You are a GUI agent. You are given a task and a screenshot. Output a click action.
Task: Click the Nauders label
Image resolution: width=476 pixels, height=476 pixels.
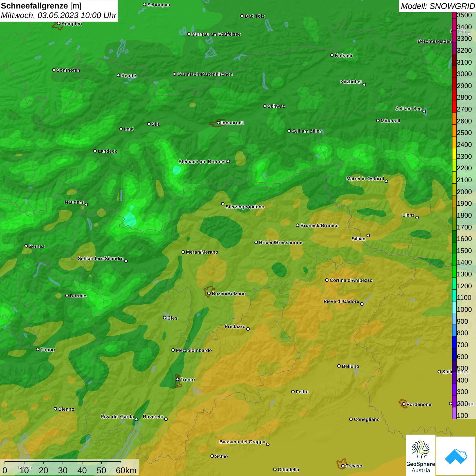pos(74,202)
